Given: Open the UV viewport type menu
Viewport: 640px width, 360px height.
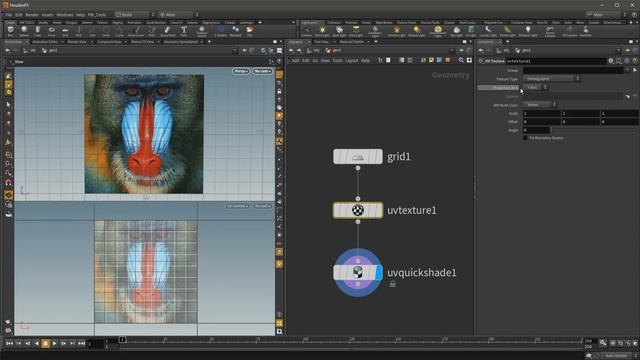Looking at the screenshot, I should [238, 206].
